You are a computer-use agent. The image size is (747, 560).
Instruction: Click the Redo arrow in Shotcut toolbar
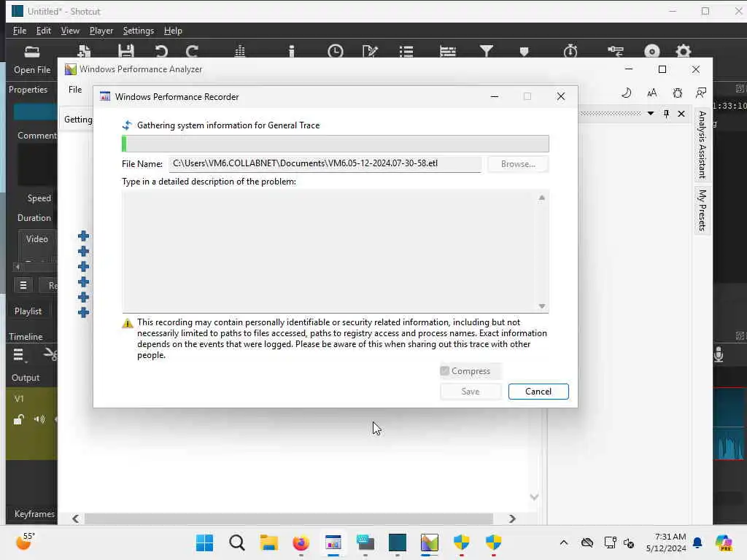(192, 51)
